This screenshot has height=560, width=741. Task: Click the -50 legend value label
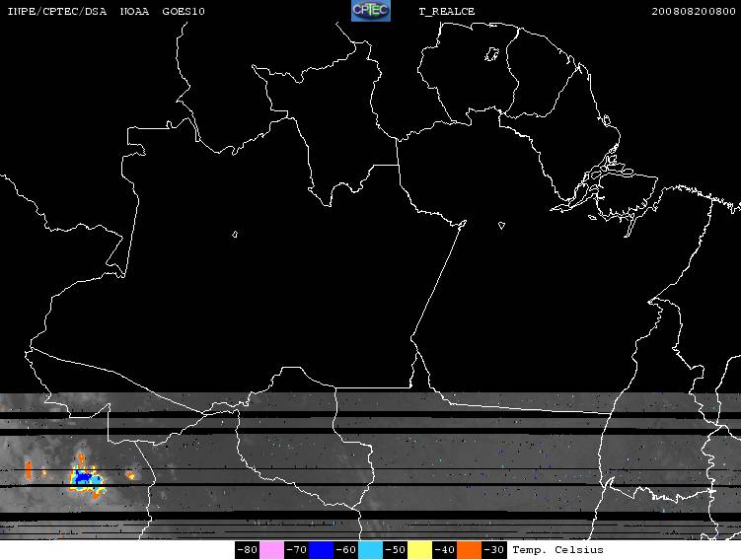point(395,550)
